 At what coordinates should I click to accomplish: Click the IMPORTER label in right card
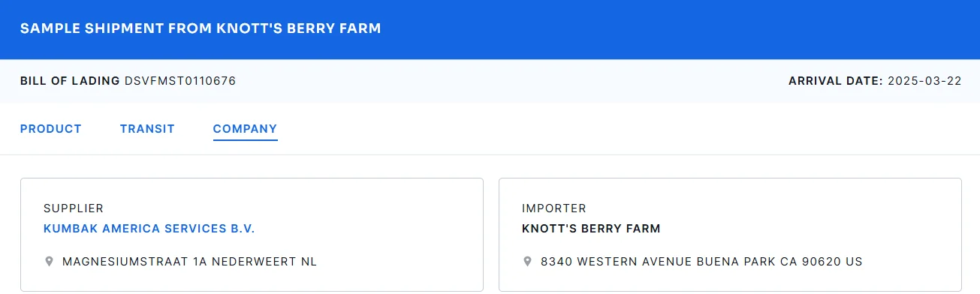point(554,208)
